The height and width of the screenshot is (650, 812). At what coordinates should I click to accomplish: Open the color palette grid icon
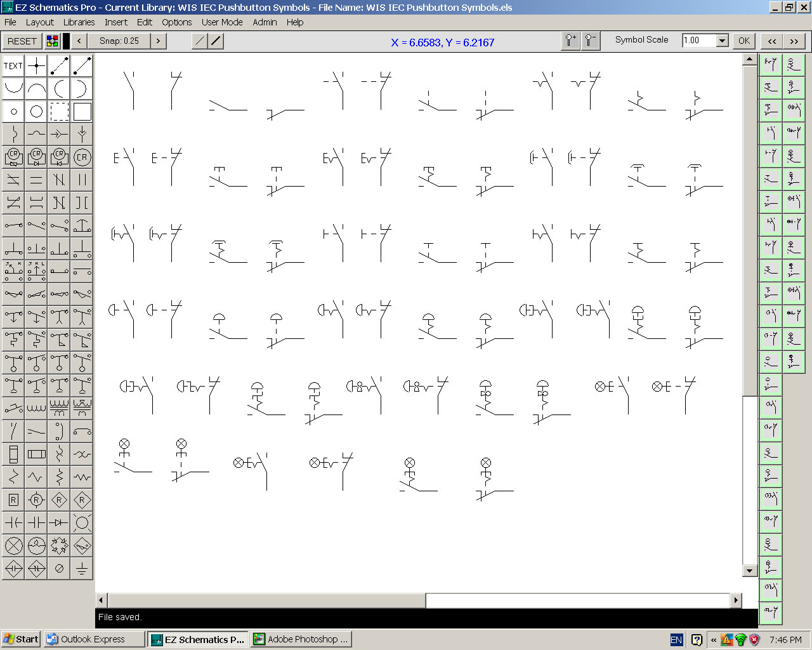point(53,41)
